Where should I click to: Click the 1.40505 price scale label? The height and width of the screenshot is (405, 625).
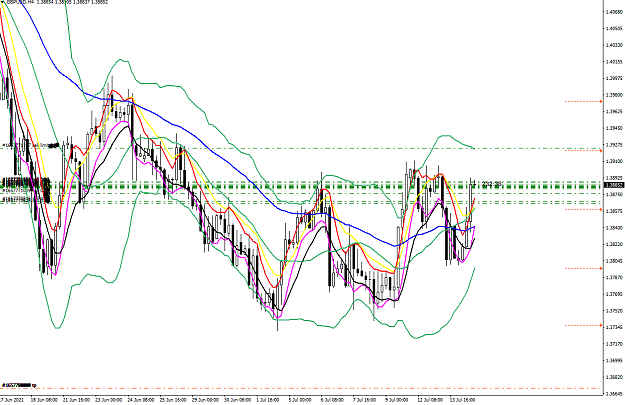point(614,28)
